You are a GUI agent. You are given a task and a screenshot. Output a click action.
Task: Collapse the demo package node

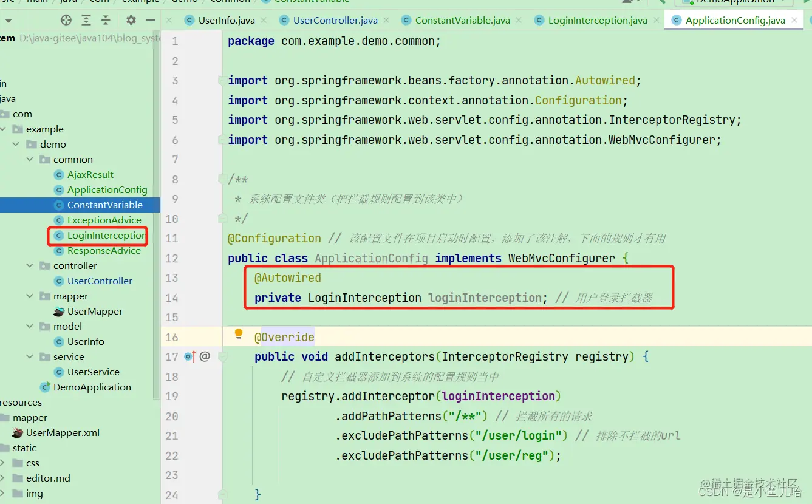tap(16, 144)
